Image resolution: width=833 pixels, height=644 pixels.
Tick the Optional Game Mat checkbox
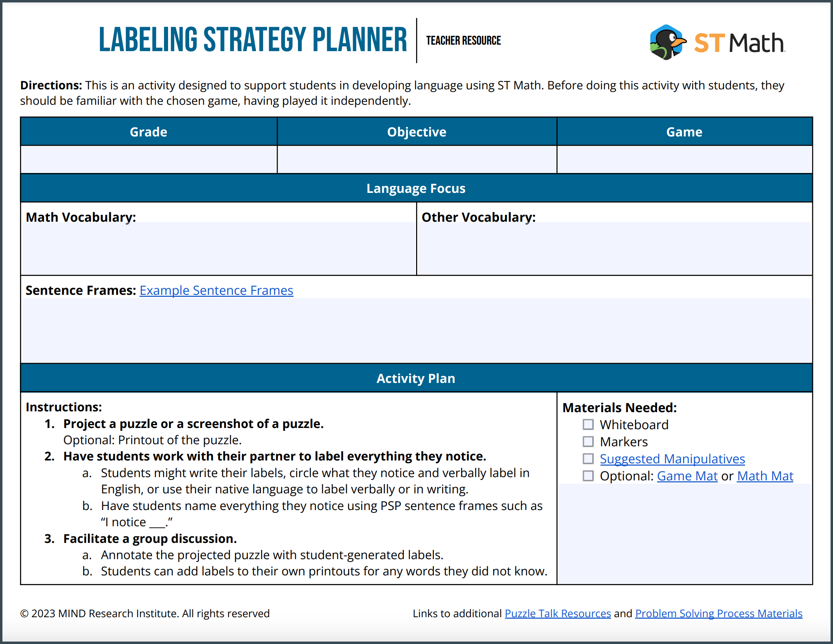[x=588, y=475]
